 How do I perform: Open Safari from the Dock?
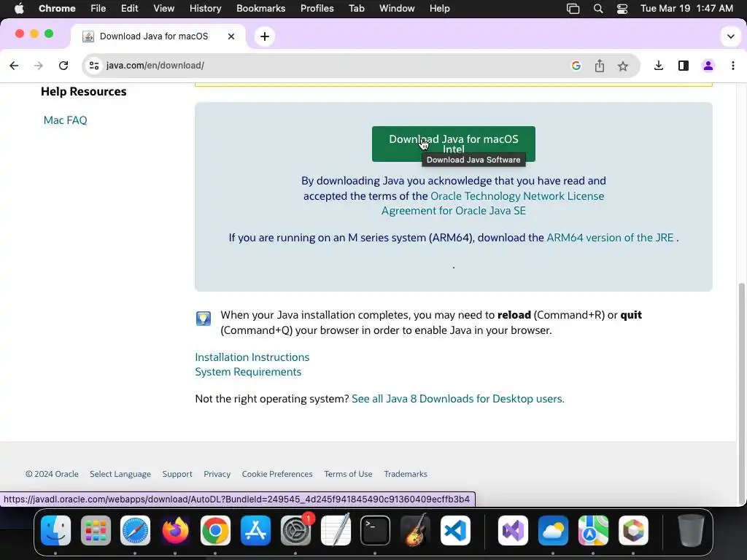click(x=135, y=531)
